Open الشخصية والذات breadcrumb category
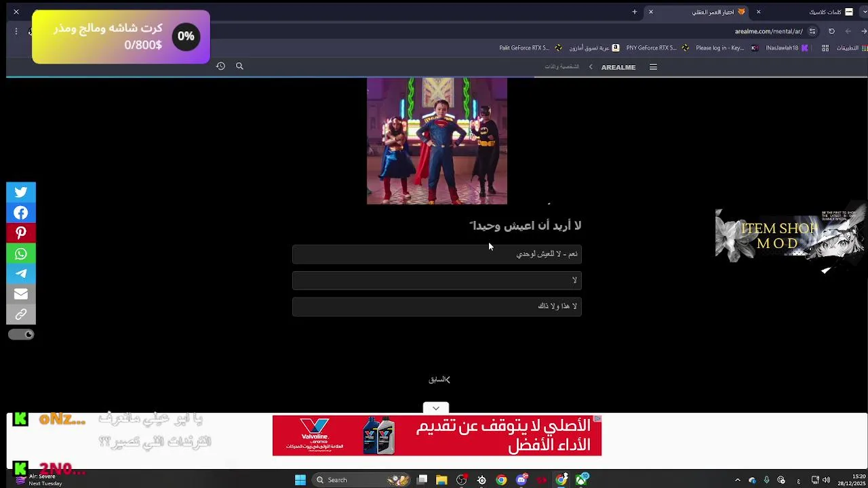This screenshot has width=868, height=488. 561,67
